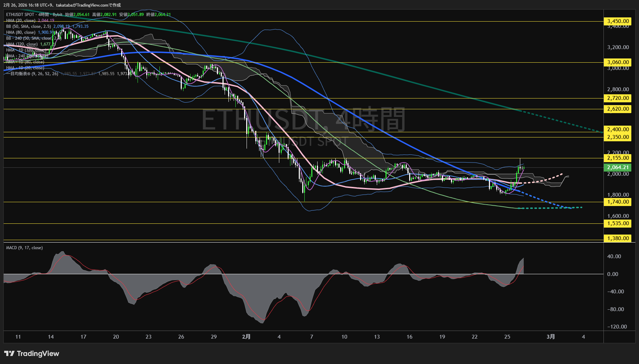Click the ETHUSDT SPOT symbol title

[x=20, y=15]
